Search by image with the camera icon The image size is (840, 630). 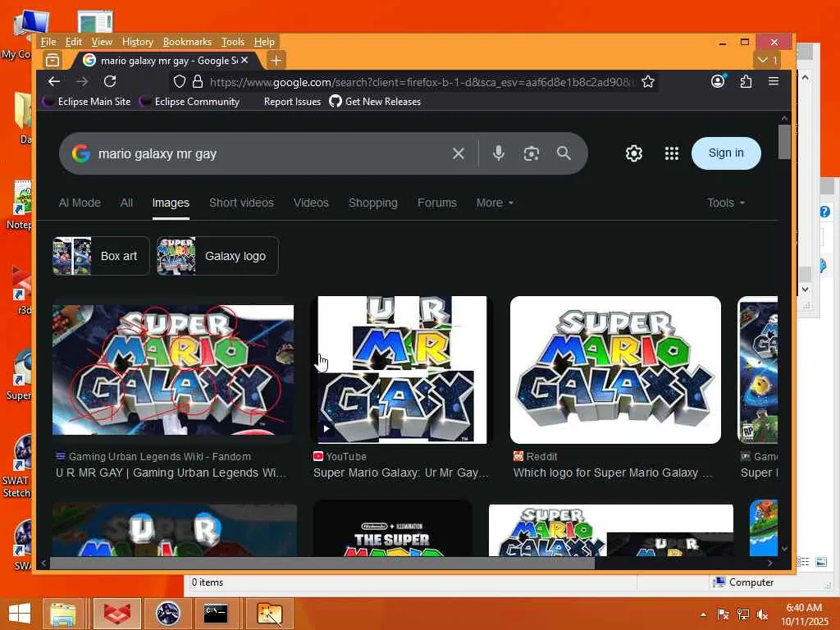pyautogui.click(x=531, y=153)
